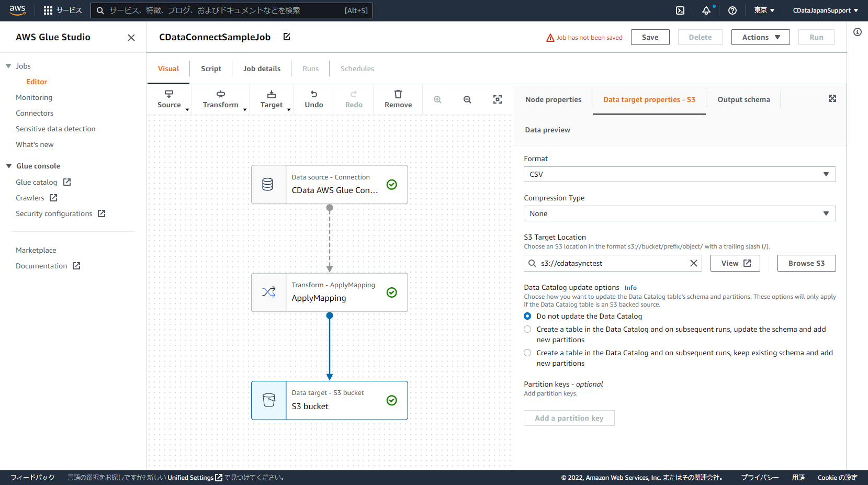868x485 pixels.
Task: Select 'Do not update the Data Catalog'
Action: pos(527,316)
